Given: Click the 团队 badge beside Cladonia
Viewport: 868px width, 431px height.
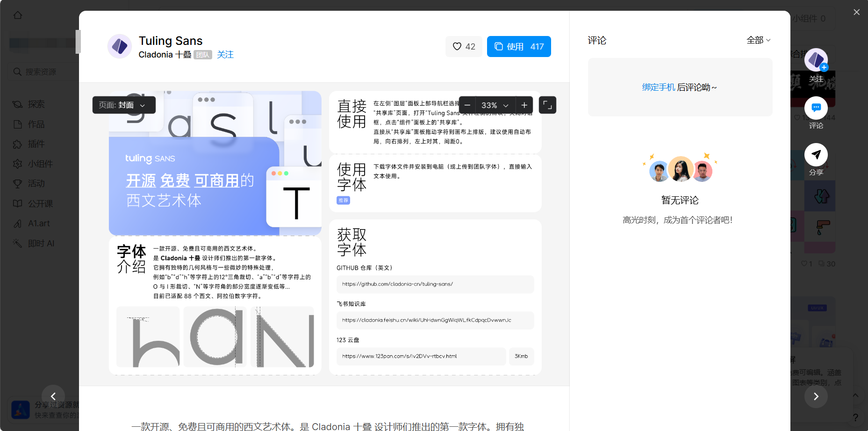Looking at the screenshot, I should [x=203, y=55].
